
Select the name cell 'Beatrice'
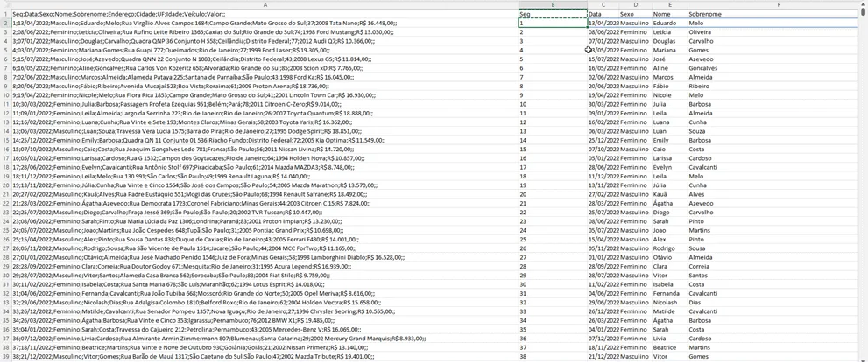(x=669, y=347)
